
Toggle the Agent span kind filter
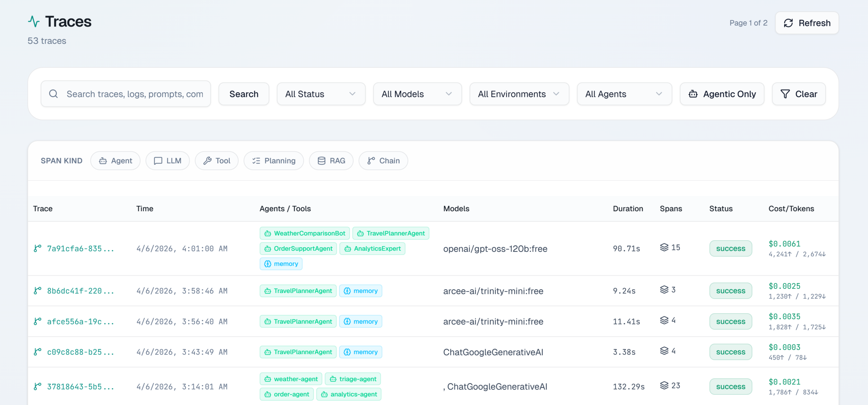(115, 161)
